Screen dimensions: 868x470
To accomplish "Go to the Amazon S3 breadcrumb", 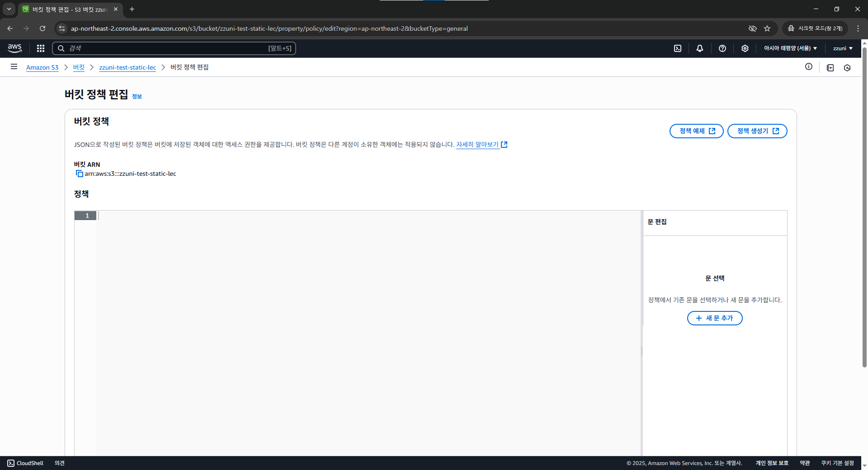I will [x=42, y=67].
